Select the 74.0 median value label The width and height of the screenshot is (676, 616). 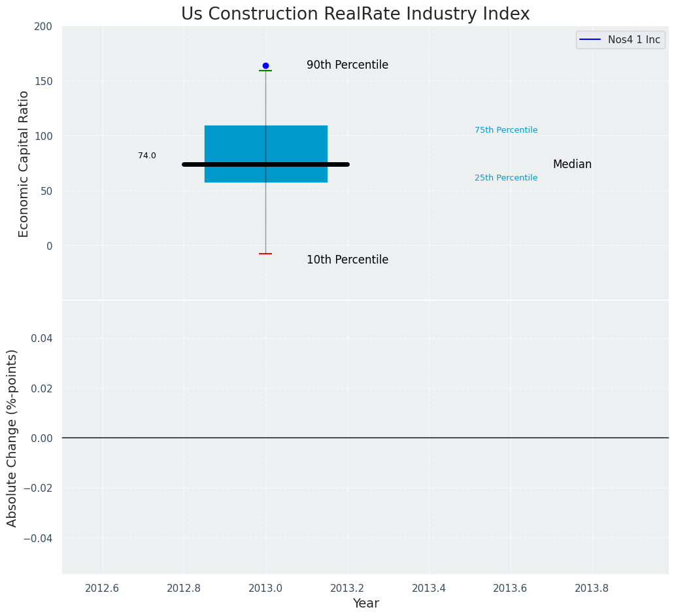click(147, 156)
